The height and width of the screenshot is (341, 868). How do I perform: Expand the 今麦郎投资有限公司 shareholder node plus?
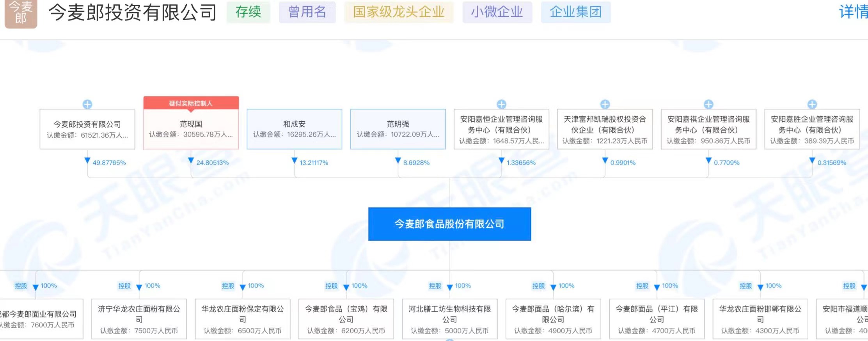pyautogui.click(x=87, y=104)
